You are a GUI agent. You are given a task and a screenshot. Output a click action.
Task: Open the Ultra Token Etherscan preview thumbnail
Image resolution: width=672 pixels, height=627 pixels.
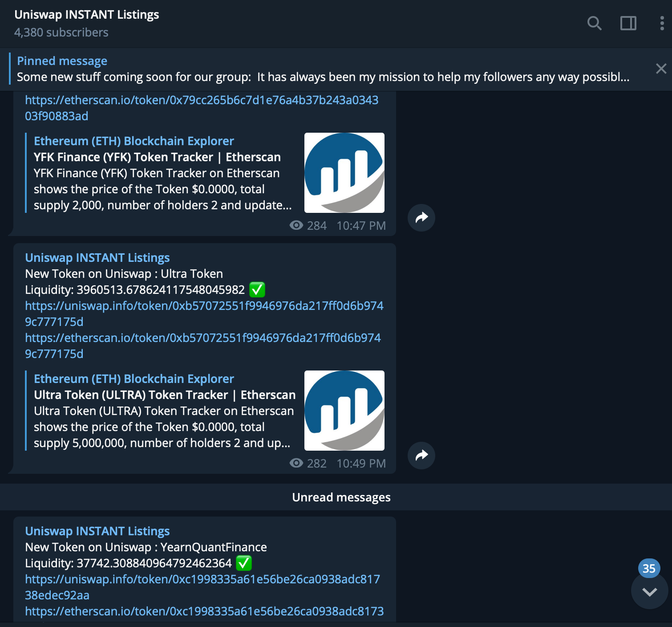[x=344, y=411]
